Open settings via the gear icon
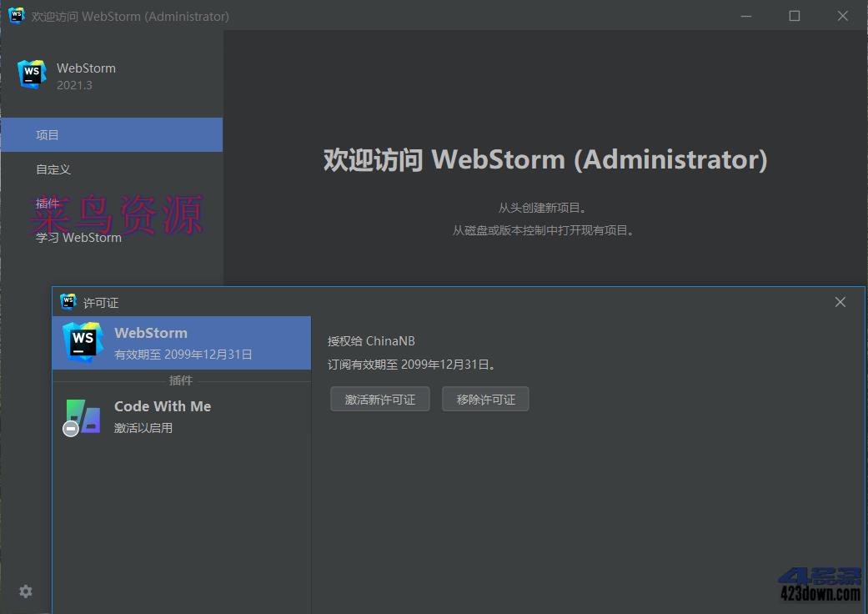 (25, 591)
